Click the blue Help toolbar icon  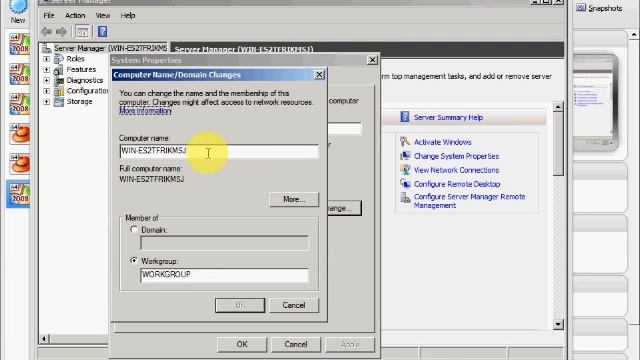[x=102, y=31]
